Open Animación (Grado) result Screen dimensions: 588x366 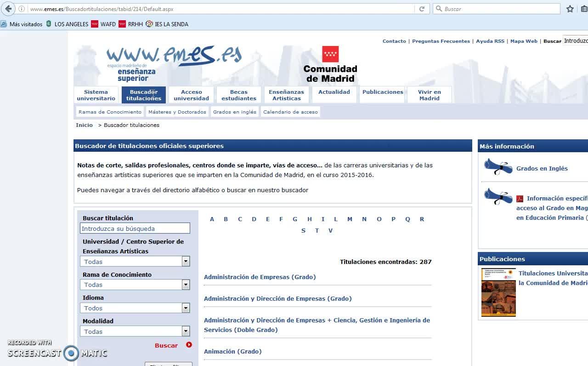point(233,351)
